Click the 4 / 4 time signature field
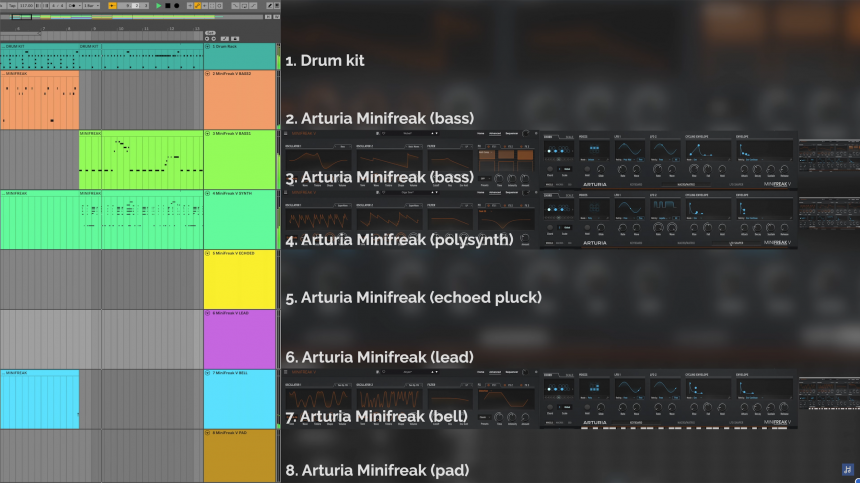The image size is (860, 483). [x=58, y=5]
